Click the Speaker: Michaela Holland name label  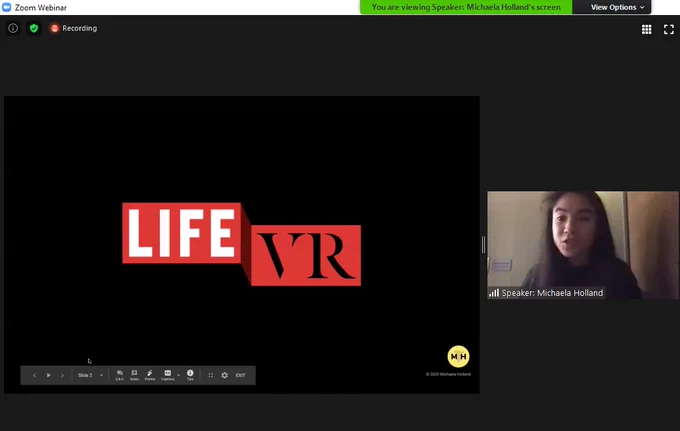coord(552,293)
